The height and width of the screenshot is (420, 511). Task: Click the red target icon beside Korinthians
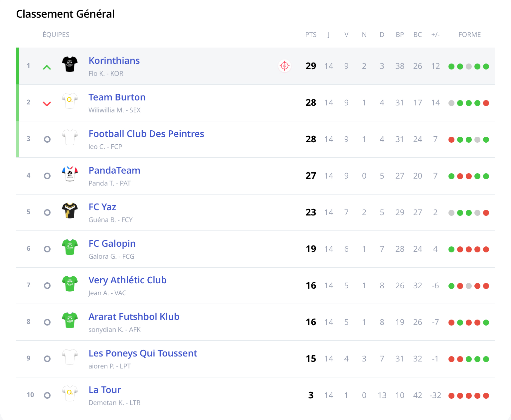click(x=284, y=66)
